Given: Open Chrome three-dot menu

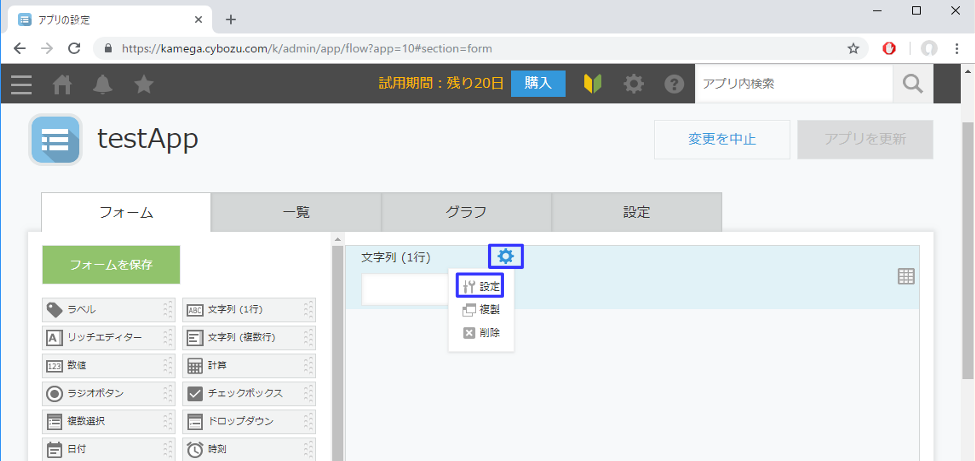Looking at the screenshot, I should [957, 49].
